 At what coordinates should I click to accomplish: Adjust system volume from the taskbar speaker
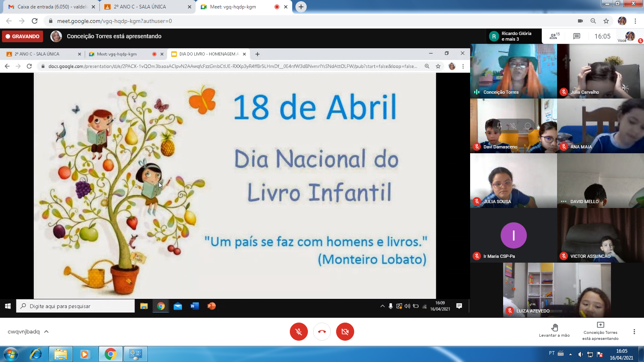[580, 354]
